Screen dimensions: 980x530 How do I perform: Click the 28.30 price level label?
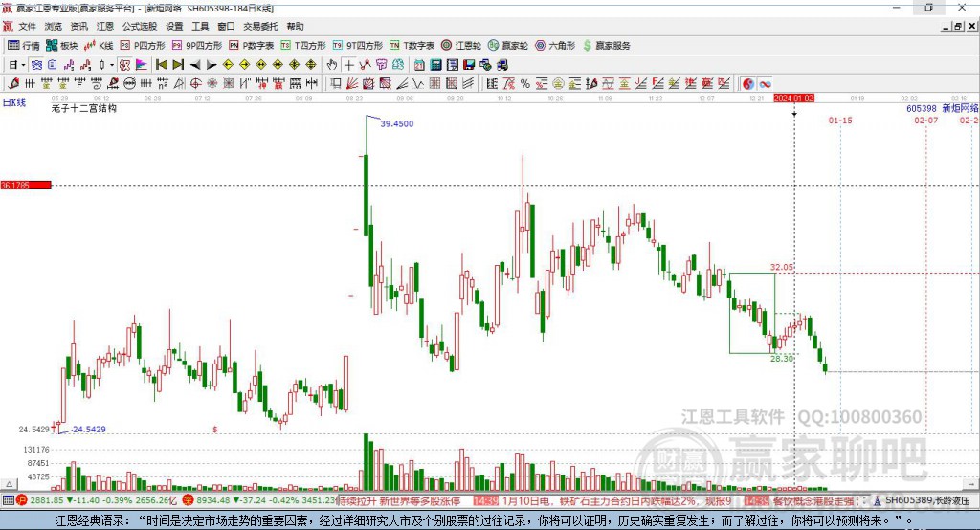[781, 359]
